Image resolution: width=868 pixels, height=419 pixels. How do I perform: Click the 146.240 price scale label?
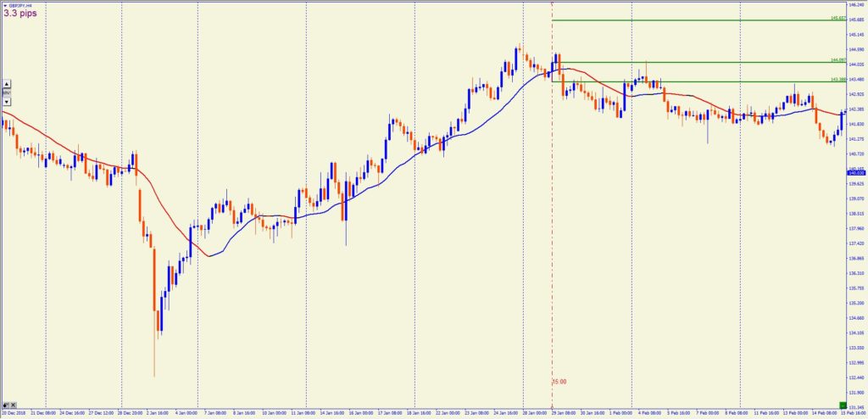[x=856, y=4]
